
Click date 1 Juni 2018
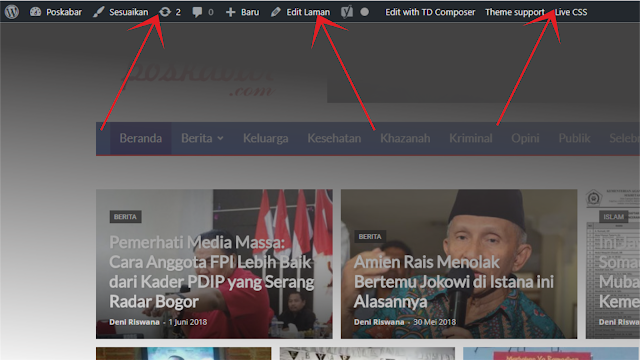pyautogui.click(x=188, y=322)
